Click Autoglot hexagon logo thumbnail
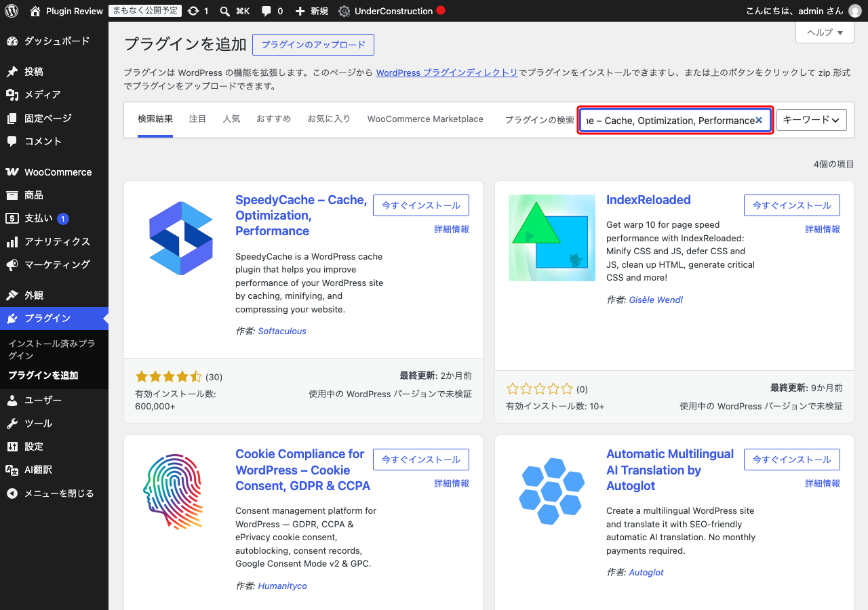This screenshot has width=868, height=610. (x=552, y=492)
